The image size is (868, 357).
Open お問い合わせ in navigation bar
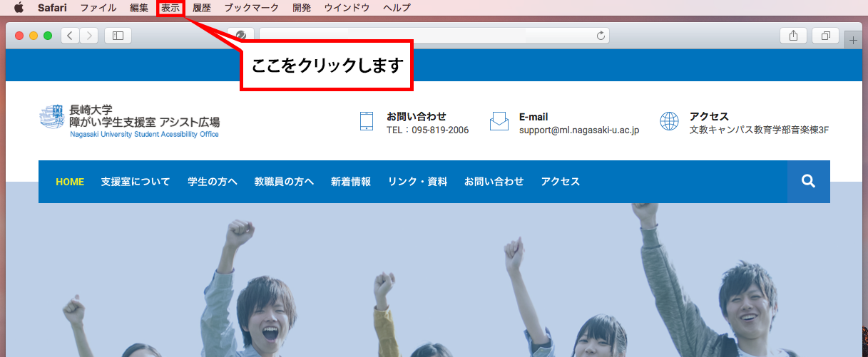pos(494,182)
